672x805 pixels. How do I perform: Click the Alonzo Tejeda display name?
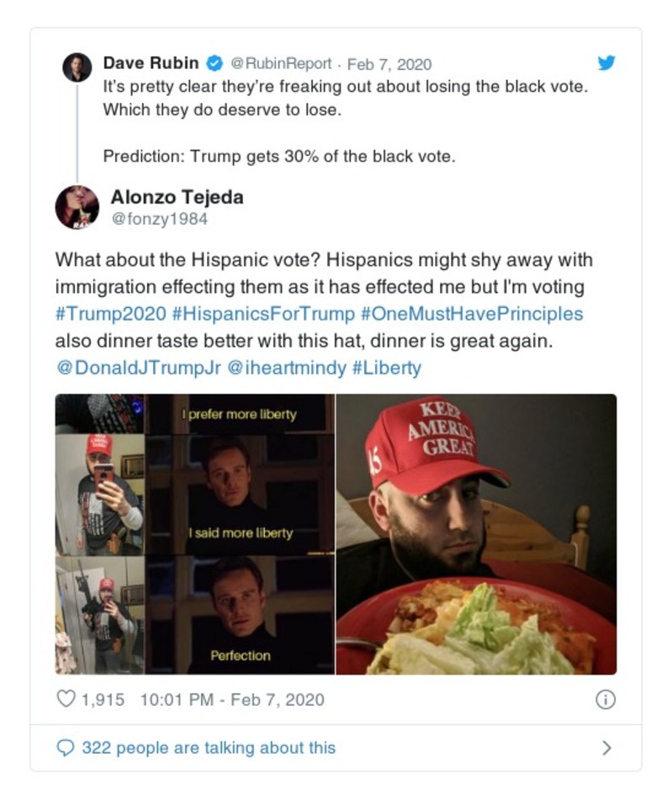[x=177, y=197]
